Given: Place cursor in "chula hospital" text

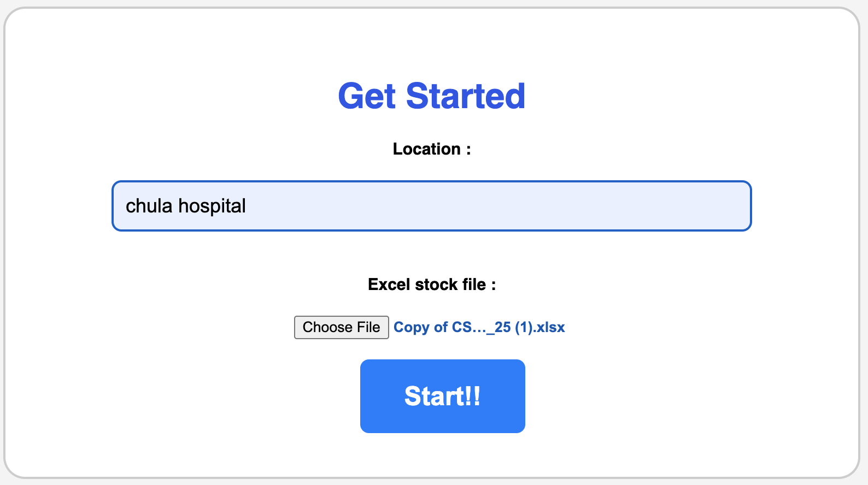Looking at the screenshot, I should [x=185, y=206].
